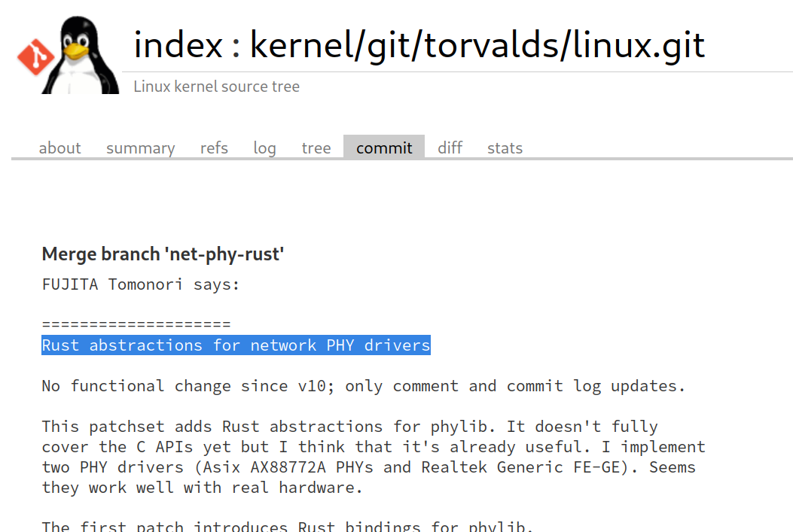This screenshot has width=793, height=532.
Task: Select the active commit tab
Action: click(384, 148)
